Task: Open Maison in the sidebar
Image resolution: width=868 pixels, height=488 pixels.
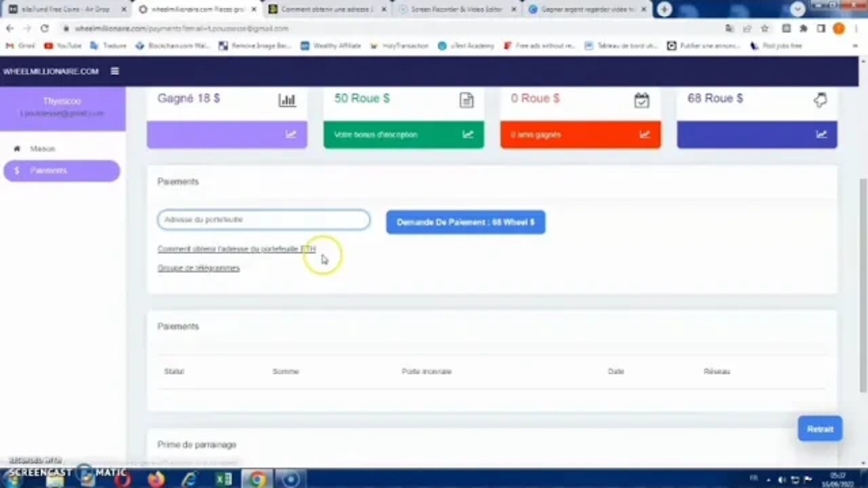Action: click(x=42, y=148)
